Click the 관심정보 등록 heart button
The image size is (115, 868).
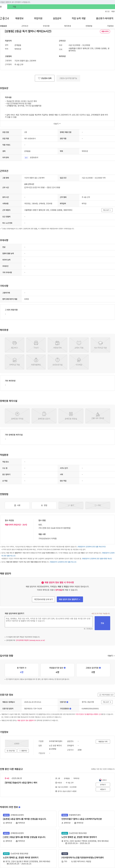click(45, 78)
